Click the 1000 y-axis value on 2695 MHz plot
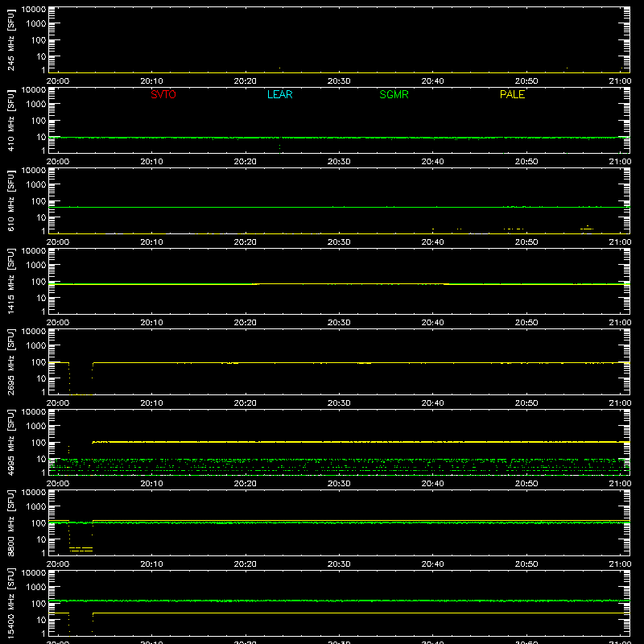The image size is (644, 644). click(x=36, y=346)
